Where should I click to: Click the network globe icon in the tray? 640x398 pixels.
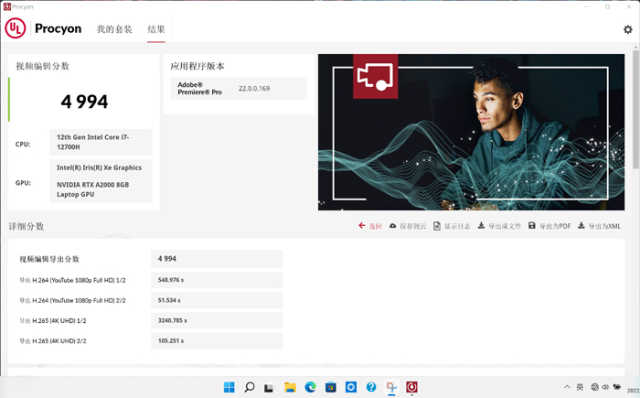tap(595, 387)
